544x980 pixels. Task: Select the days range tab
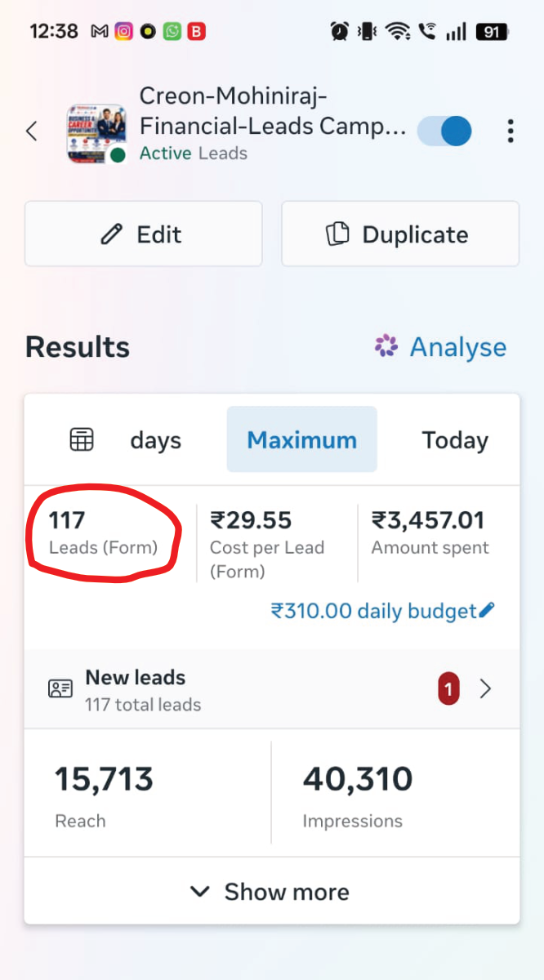point(155,440)
